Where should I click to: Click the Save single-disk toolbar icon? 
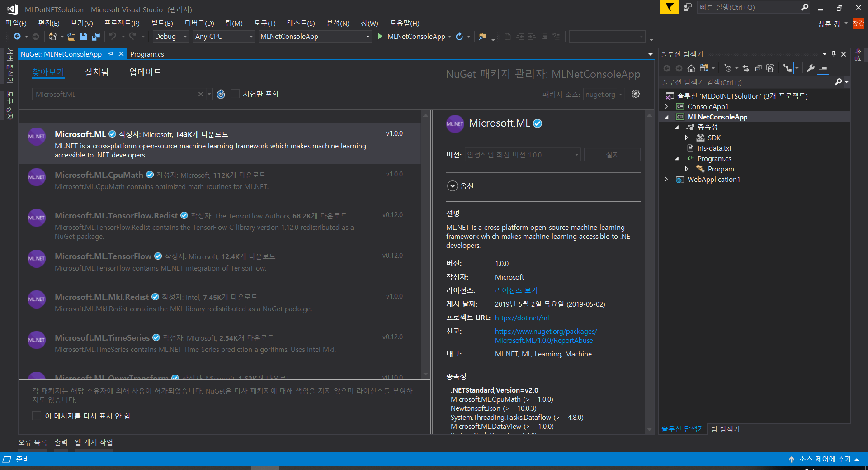[84, 37]
